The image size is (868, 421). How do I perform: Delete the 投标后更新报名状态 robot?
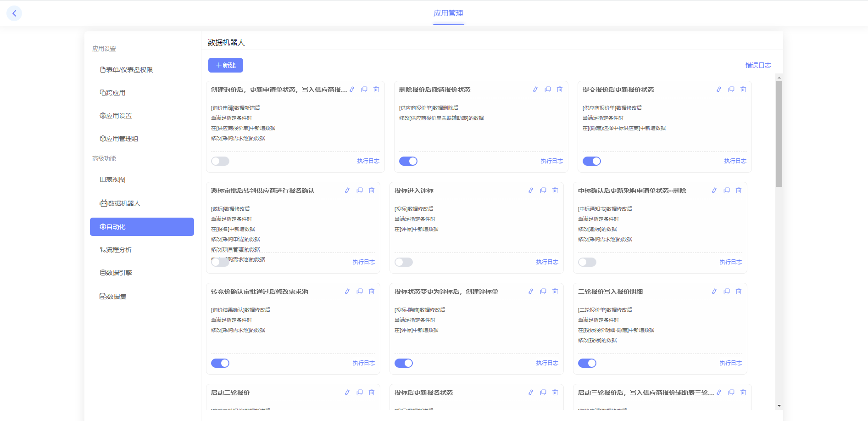[x=555, y=393]
